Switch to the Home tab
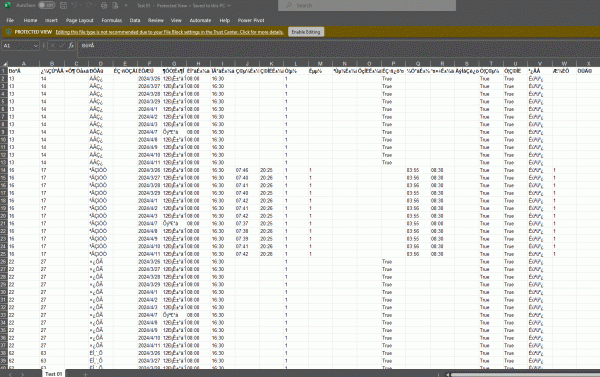Image resolution: width=600 pixels, height=377 pixels. click(30, 20)
